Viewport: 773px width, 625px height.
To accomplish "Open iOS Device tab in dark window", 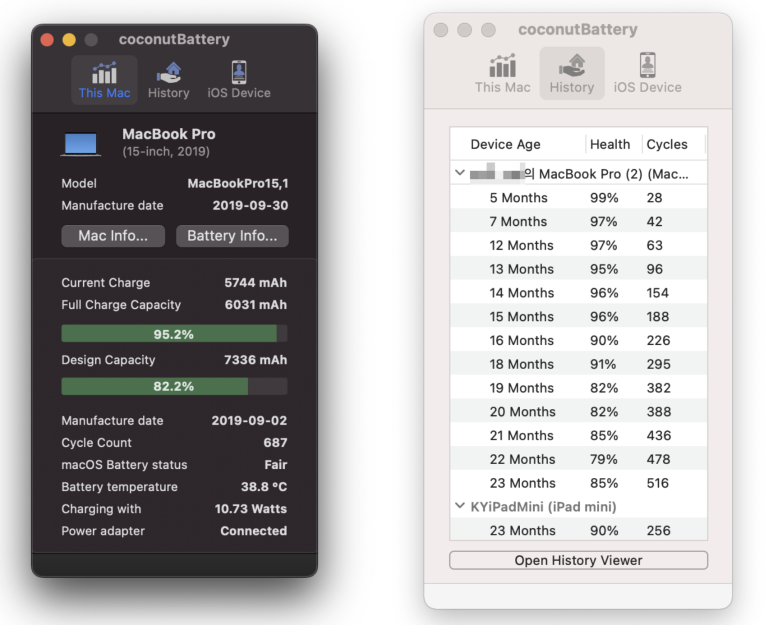I will pos(239,80).
